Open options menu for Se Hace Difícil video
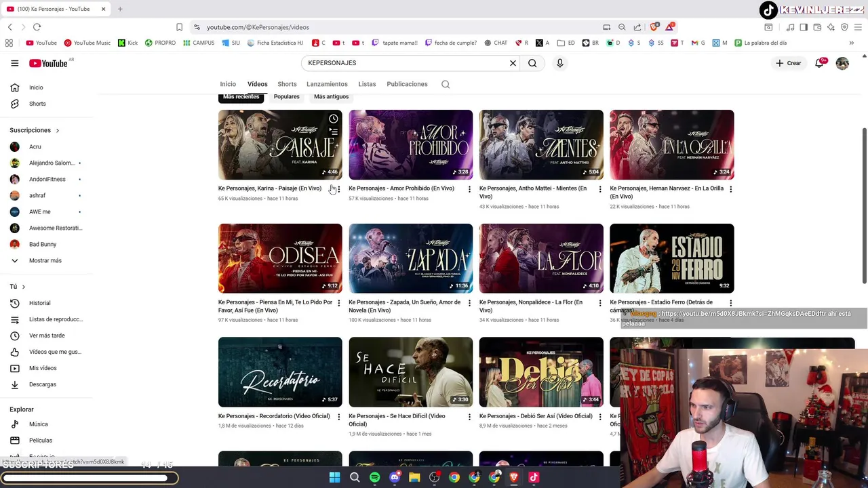The width and height of the screenshot is (868, 488). click(469, 417)
